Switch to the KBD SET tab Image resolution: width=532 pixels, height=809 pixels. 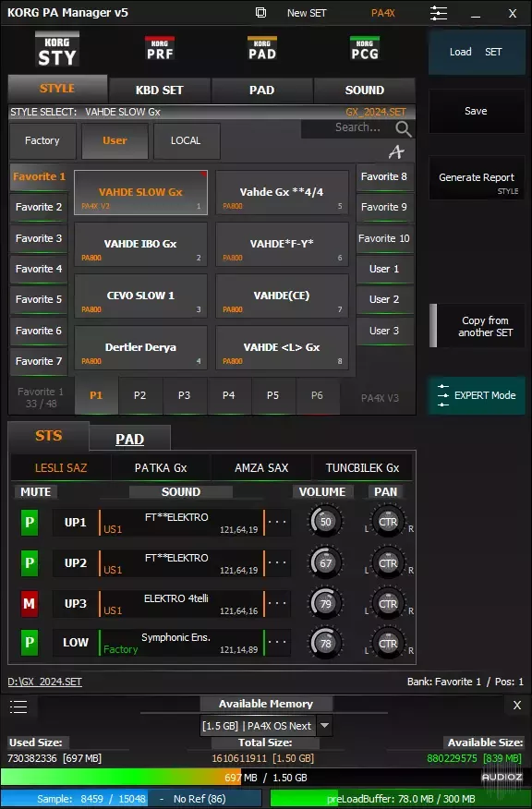[x=160, y=91]
